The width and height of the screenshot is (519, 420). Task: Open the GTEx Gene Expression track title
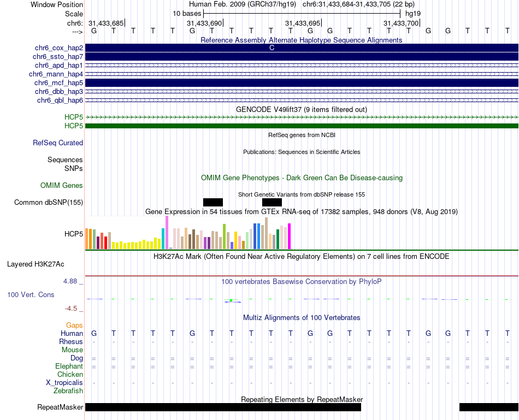pos(302,211)
